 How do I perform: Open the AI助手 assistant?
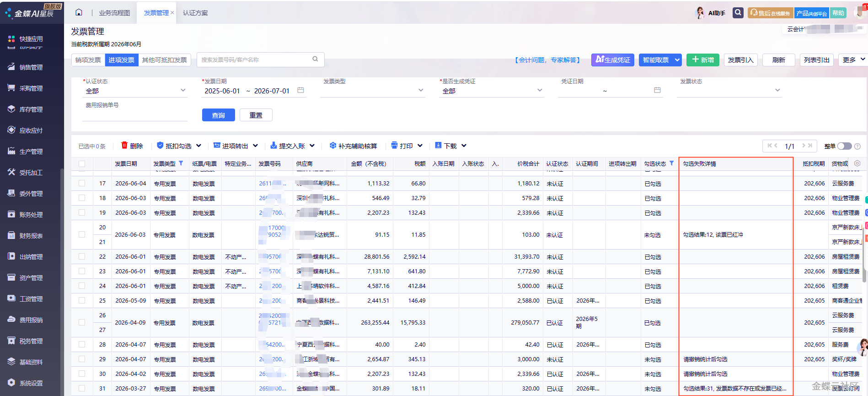coord(711,13)
